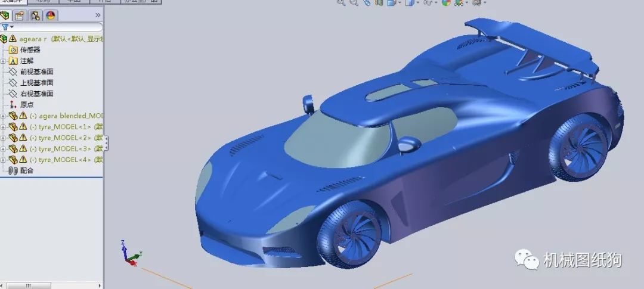Click the 注解 annotation A icon

pos(13,61)
